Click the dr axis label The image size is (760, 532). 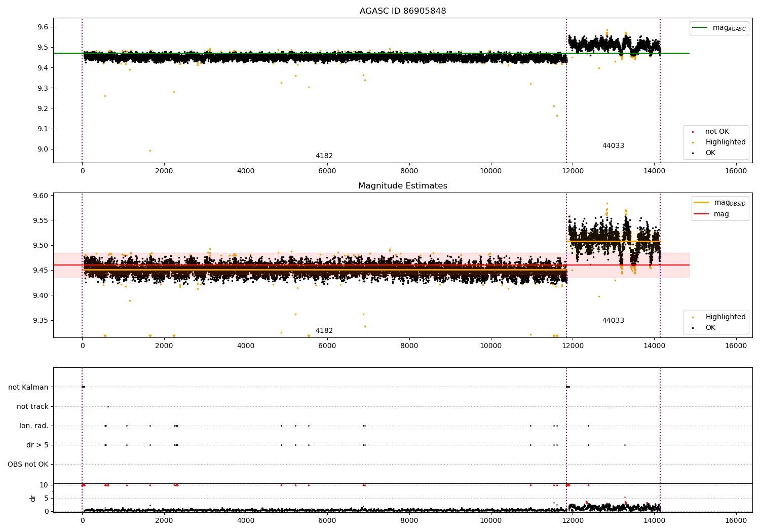33,498
